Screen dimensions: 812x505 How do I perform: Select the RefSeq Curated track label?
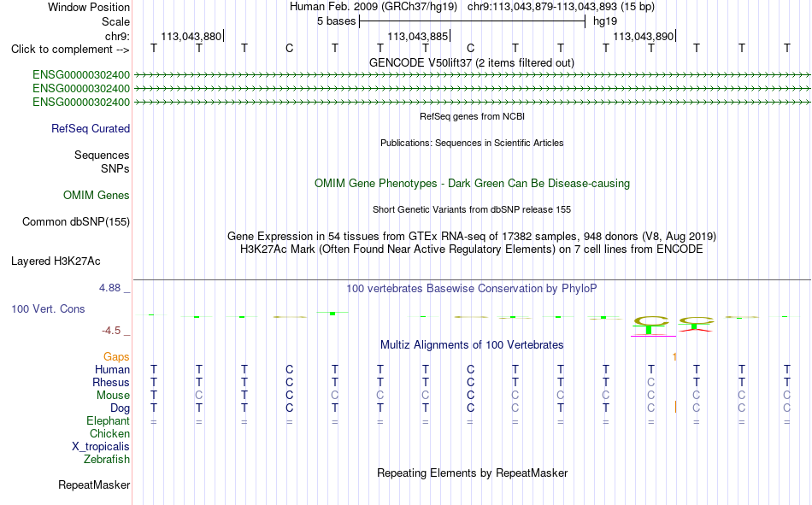(x=91, y=128)
